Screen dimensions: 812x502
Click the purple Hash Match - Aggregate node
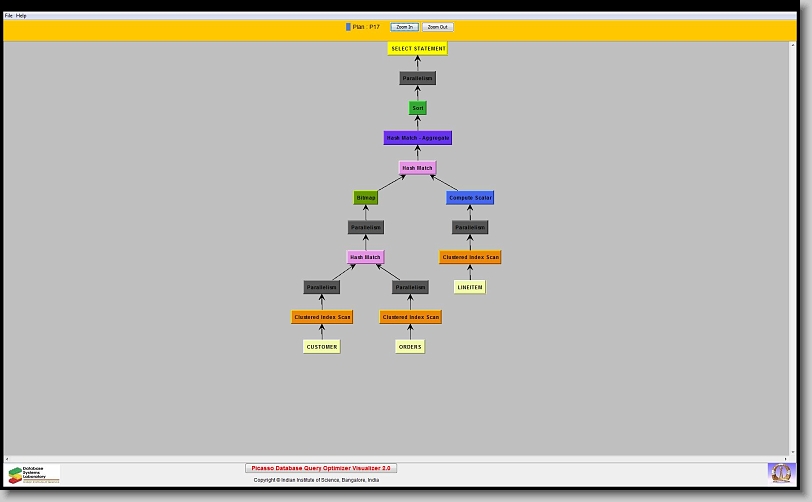point(417,138)
